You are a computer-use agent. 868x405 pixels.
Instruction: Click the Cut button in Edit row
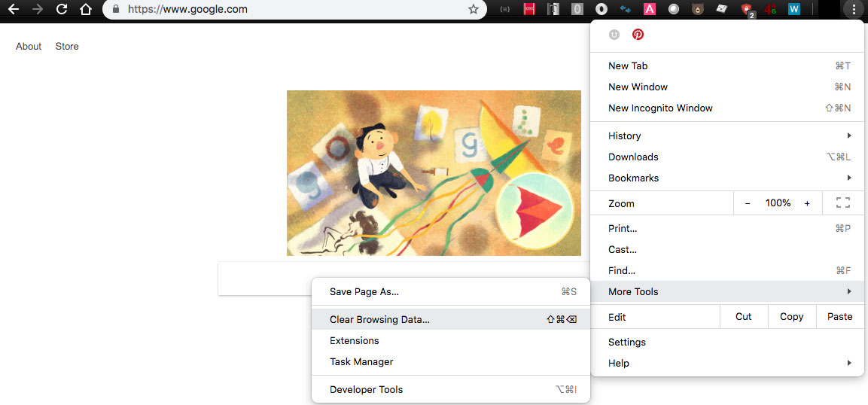pyautogui.click(x=744, y=316)
